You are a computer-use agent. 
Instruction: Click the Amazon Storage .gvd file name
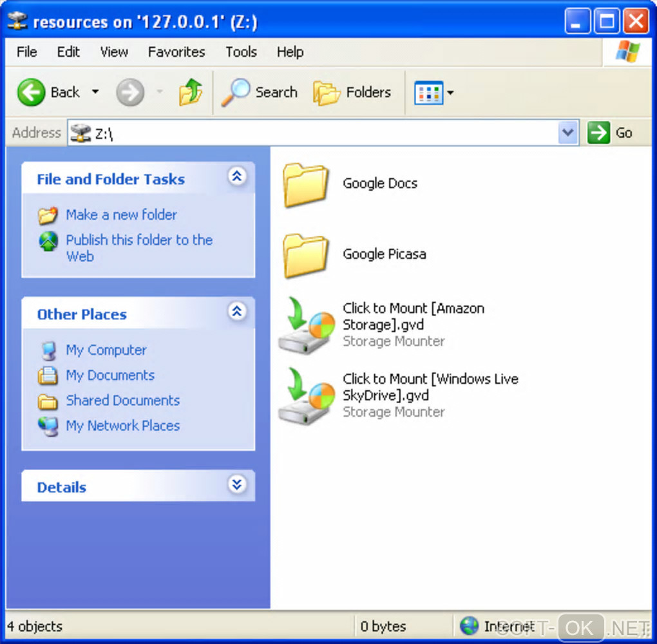tap(414, 316)
